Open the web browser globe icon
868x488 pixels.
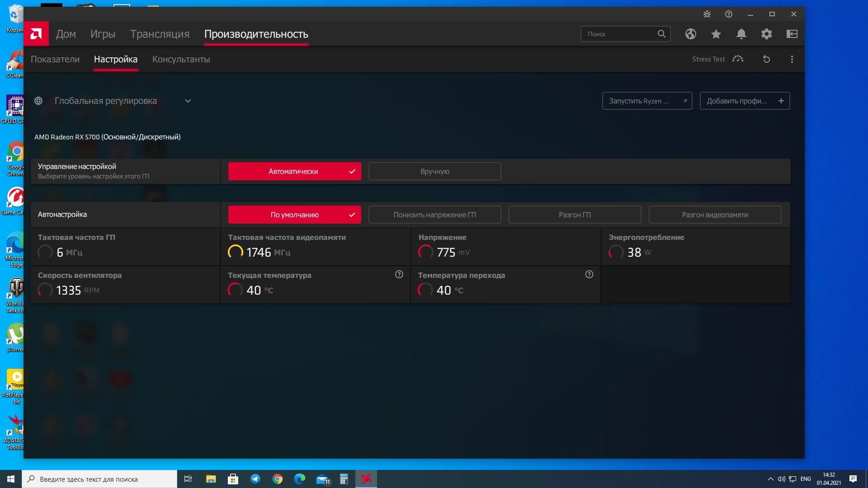coord(690,34)
